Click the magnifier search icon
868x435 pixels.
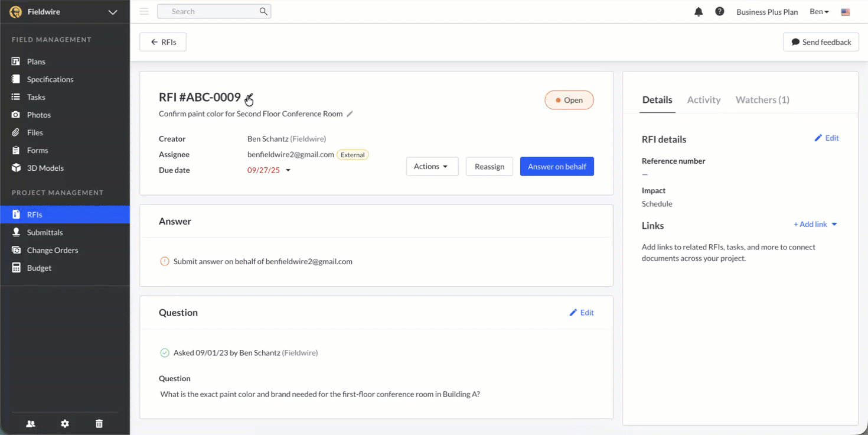pos(263,11)
